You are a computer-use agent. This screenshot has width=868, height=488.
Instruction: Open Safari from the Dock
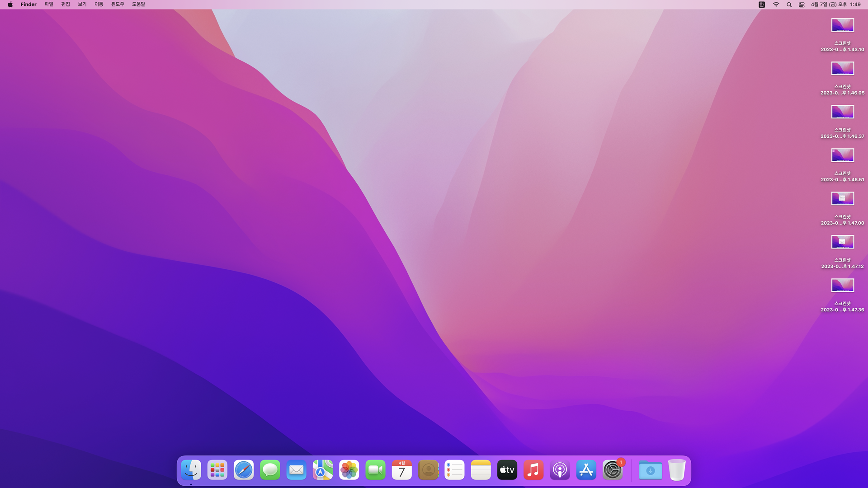click(244, 470)
